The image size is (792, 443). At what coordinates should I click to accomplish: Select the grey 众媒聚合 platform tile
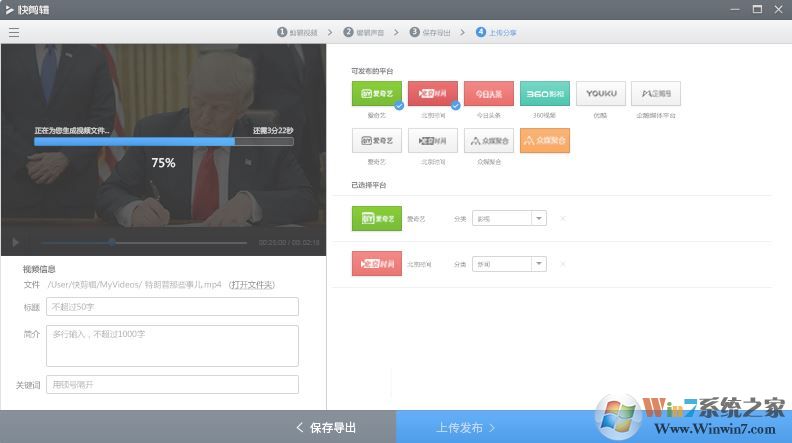tap(489, 140)
